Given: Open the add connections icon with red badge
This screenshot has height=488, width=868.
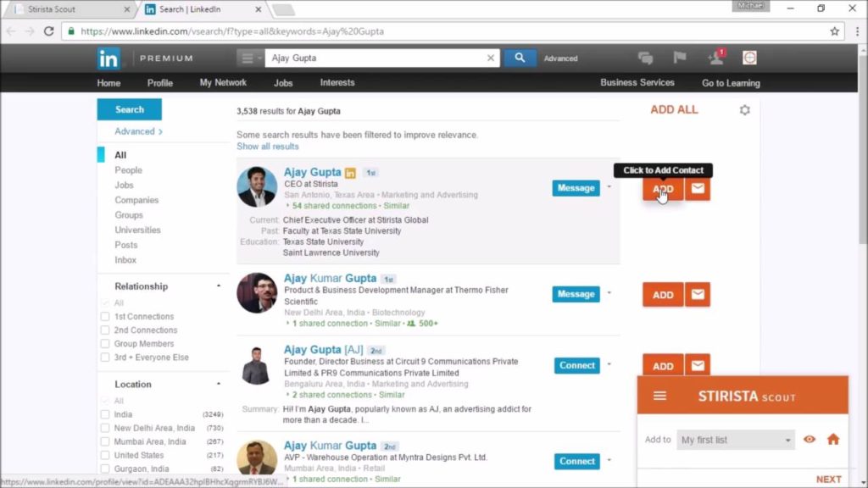Looking at the screenshot, I should (x=715, y=57).
